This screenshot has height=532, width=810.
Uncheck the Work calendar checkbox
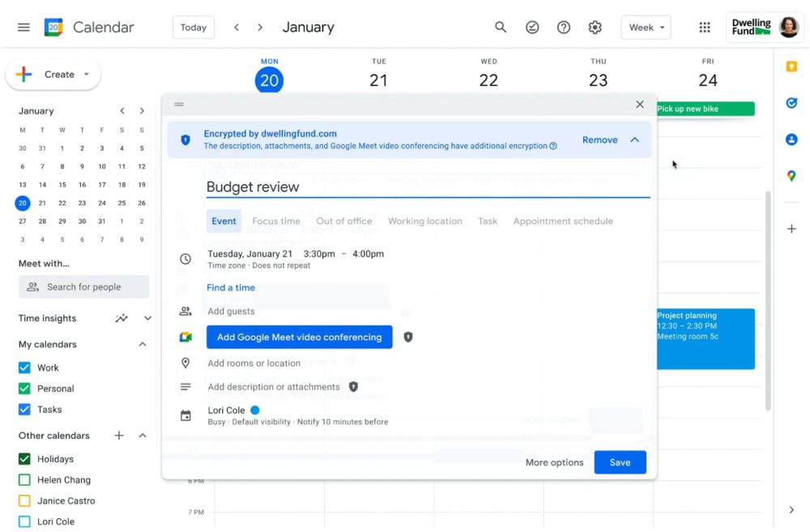[24, 368]
